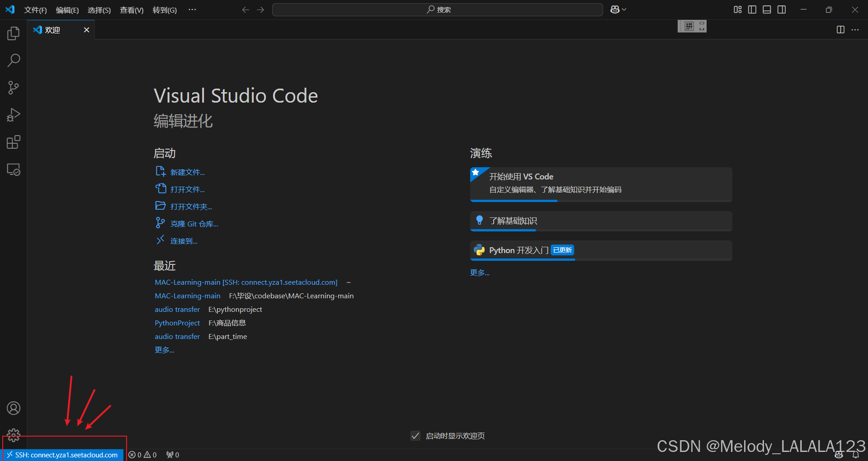
Task: Open the Extensions view
Action: point(14,142)
